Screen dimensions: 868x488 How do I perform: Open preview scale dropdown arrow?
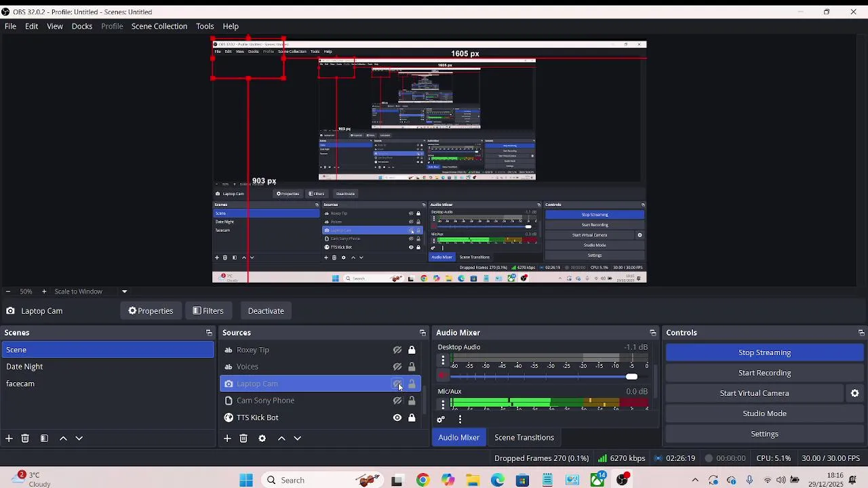(124, 291)
